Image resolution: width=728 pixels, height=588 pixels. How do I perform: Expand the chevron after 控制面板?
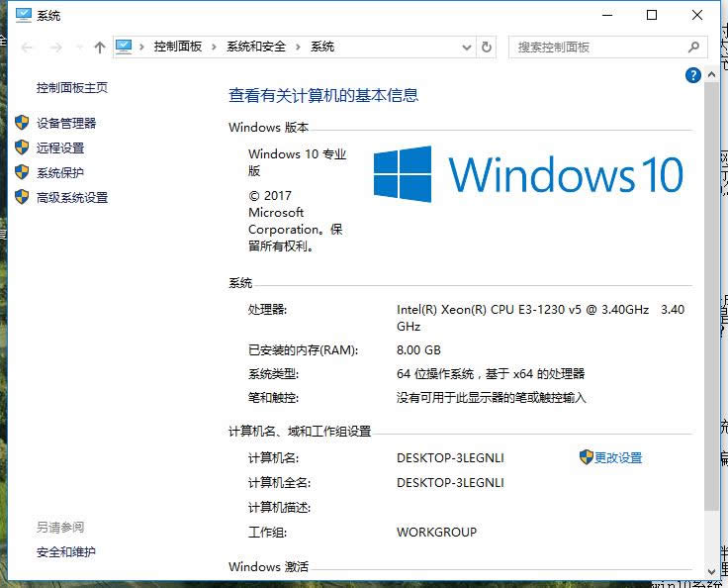[x=214, y=47]
